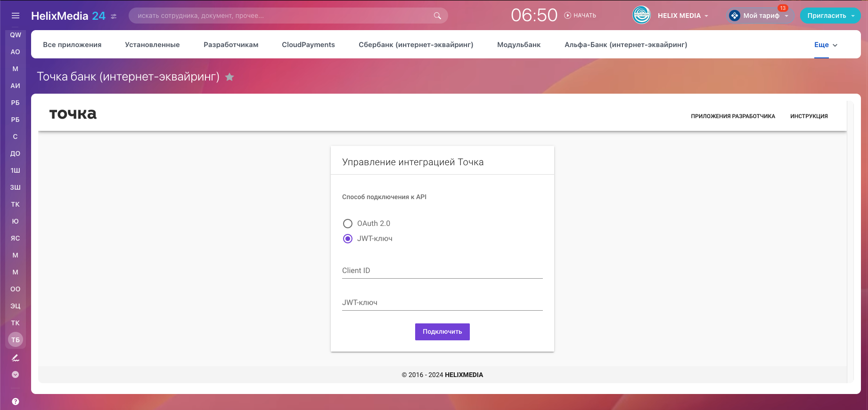Click the Точка logo
The height and width of the screenshot is (410, 868).
pos(73,114)
